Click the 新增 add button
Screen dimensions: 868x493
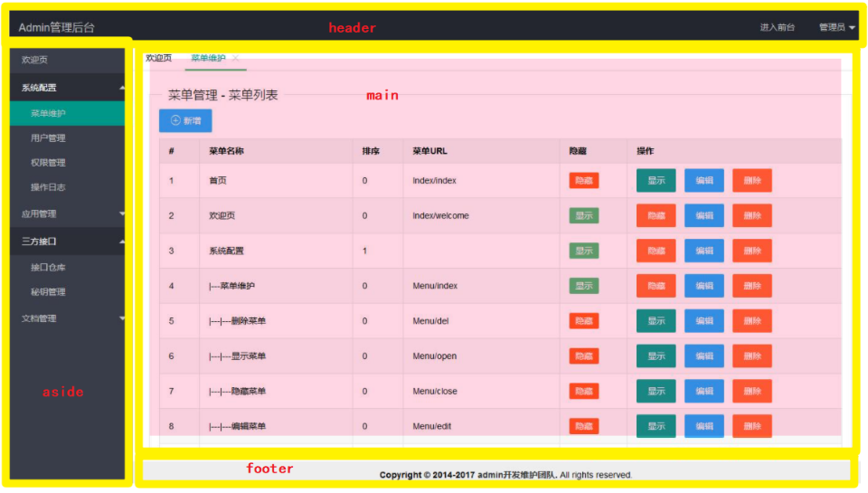coord(185,120)
